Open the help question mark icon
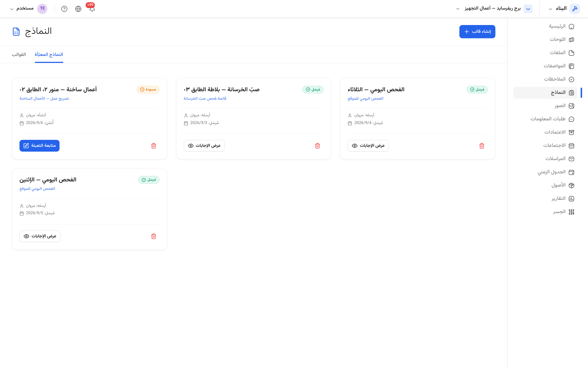 coord(64,9)
